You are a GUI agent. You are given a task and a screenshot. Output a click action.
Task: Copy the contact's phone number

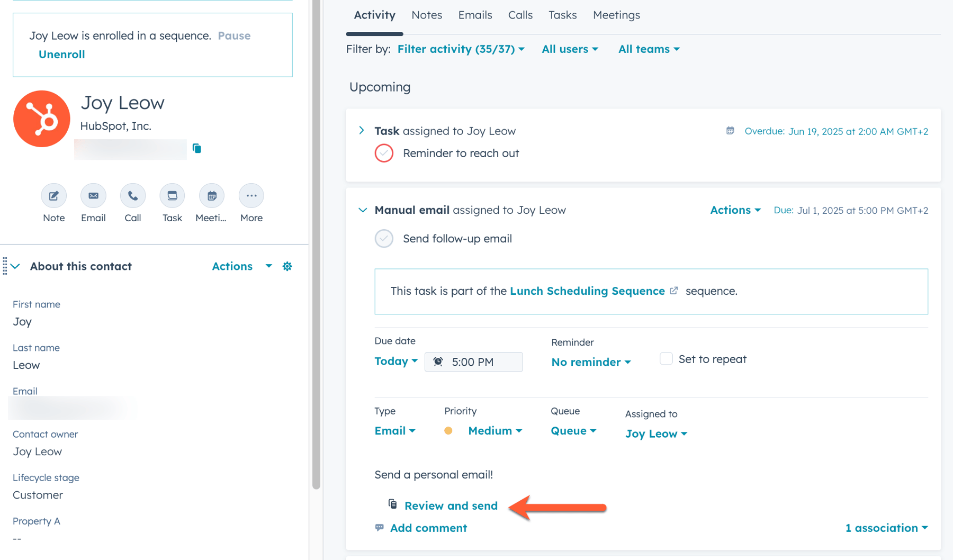196,149
